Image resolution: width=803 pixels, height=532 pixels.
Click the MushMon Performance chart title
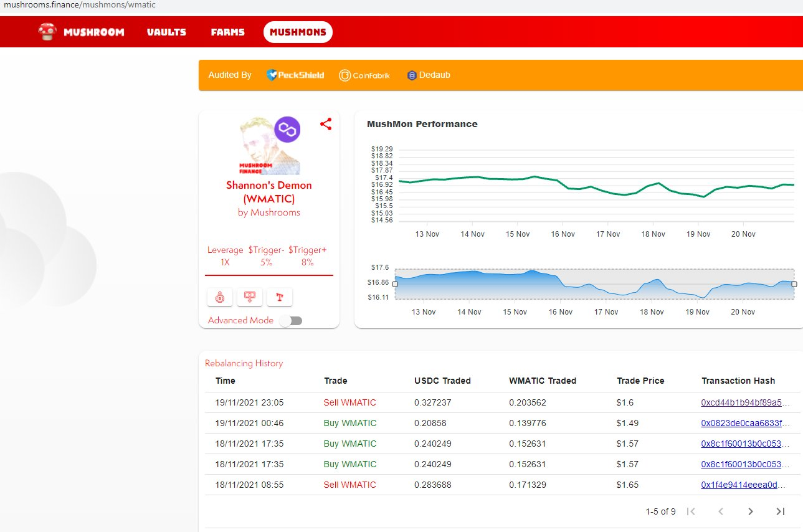[422, 124]
